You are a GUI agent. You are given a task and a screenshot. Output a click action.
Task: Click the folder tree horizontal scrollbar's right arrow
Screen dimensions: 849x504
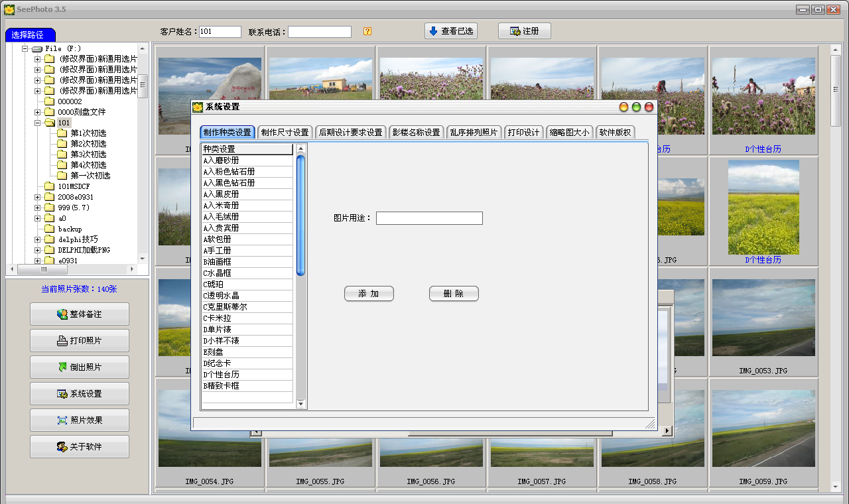[x=132, y=269]
